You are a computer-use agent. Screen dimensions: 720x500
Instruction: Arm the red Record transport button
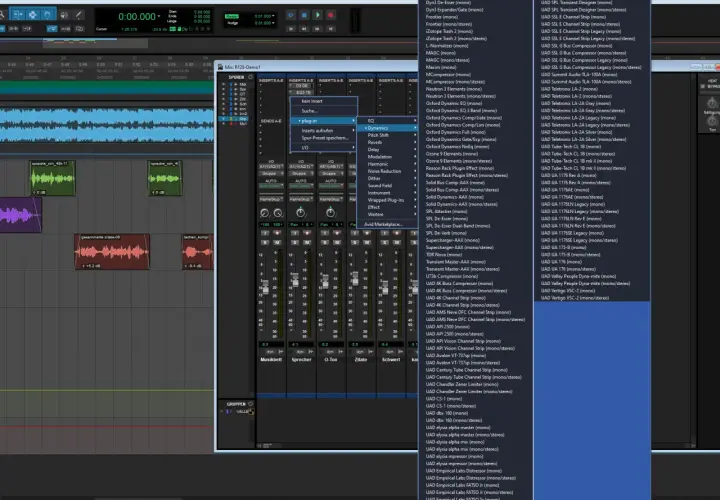tap(331, 15)
